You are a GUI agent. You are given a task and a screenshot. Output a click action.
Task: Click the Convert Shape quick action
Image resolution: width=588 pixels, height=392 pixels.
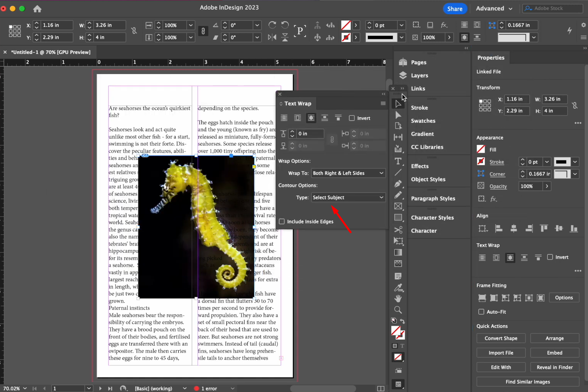501,338
